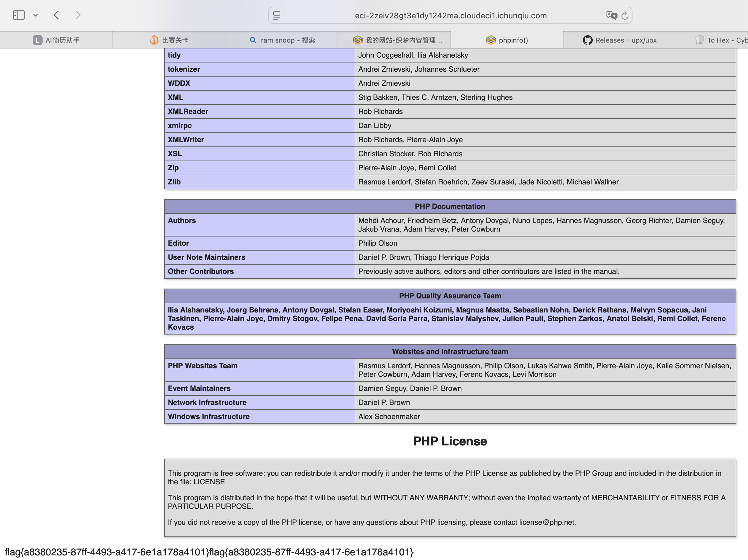Click the PHP License heading
748x560 pixels.
(450, 441)
